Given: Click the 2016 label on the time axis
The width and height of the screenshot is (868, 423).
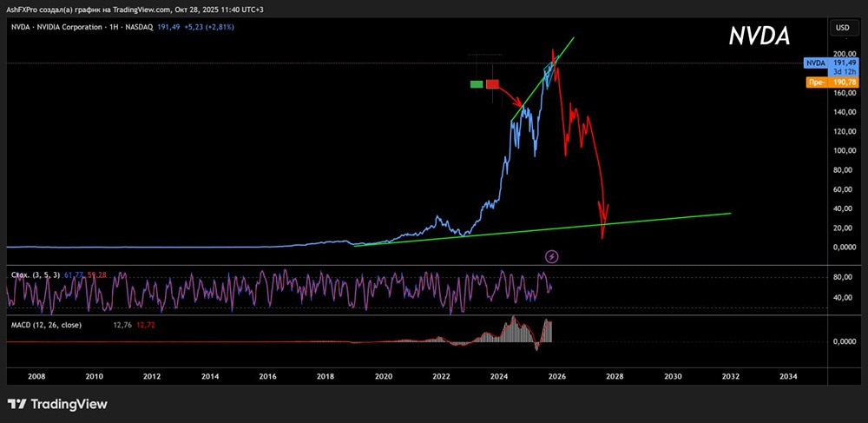Looking at the screenshot, I should [x=267, y=376].
